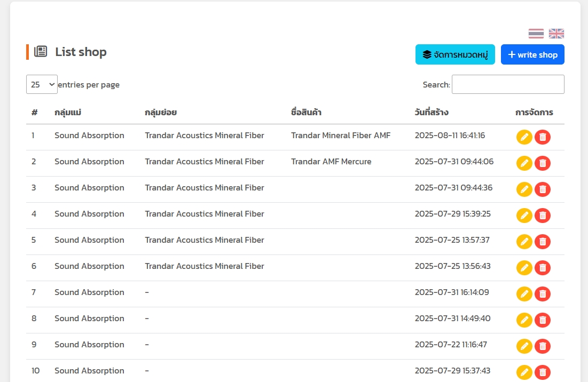588x382 pixels.
Task: Edit row 9 created 2025-07-22 11:16:47
Action: (x=524, y=346)
